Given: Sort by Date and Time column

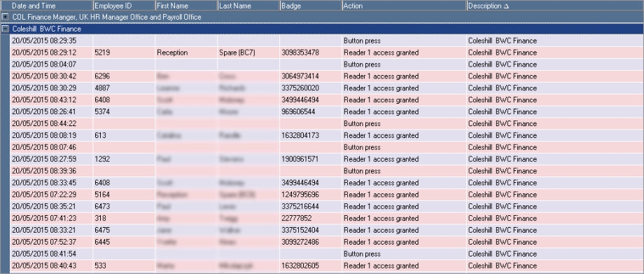Looking at the screenshot, I should pyautogui.click(x=51, y=6).
